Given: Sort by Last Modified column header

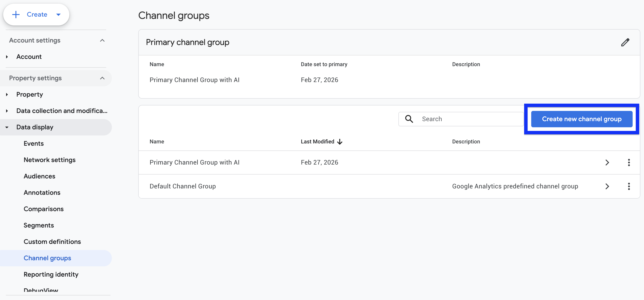Looking at the screenshot, I should coord(317,142).
